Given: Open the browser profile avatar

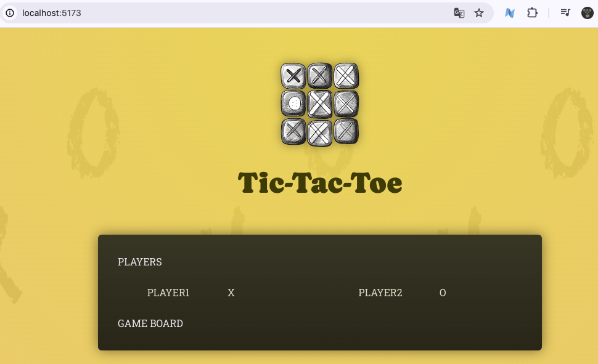Looking at the screenshot, I should click(x=588, y=13).
